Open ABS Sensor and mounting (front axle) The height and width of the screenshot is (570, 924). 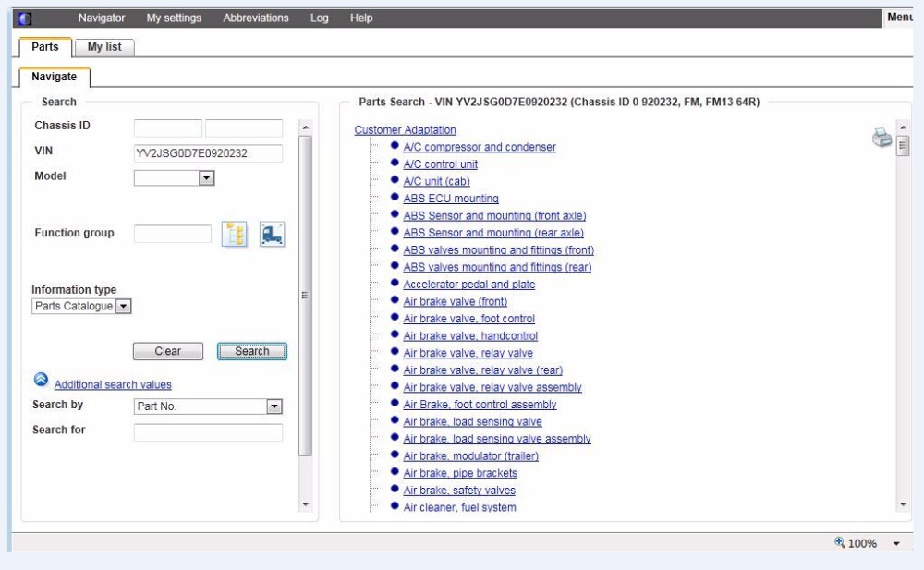(x=494, y=216)
